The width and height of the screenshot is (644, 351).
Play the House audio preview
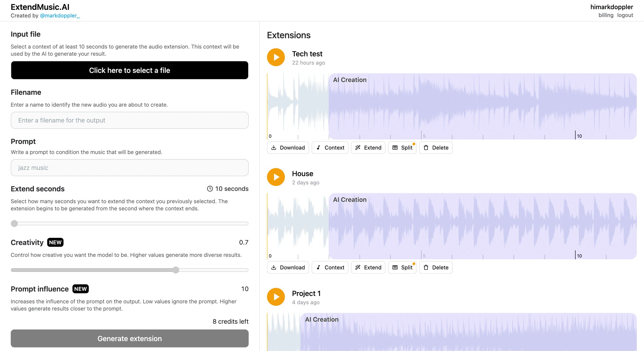click(275, 177)
